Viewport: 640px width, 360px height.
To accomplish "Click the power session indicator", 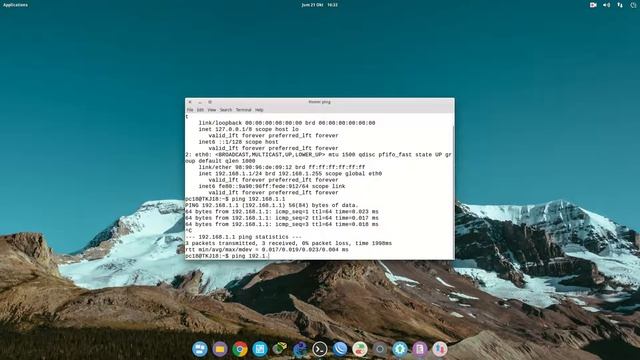I will coord(633,5).
